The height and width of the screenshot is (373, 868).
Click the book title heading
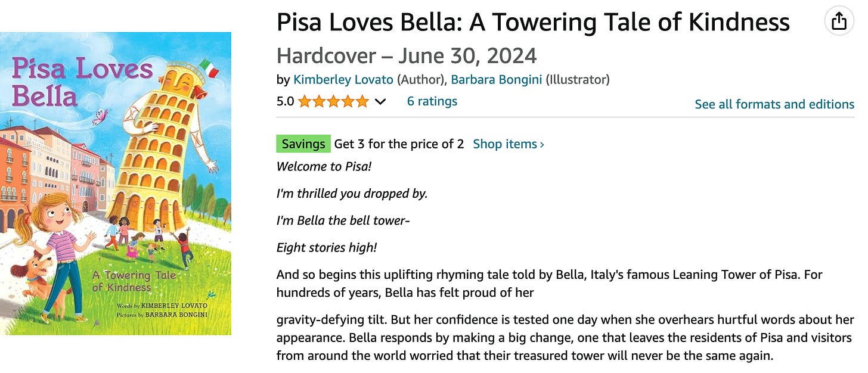533,23
